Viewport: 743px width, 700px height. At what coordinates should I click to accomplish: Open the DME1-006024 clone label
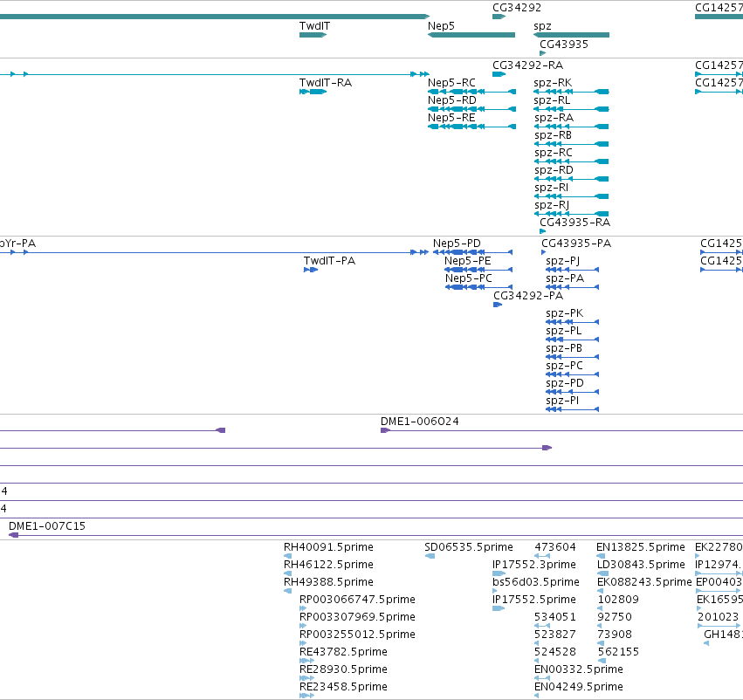[x=420, y=422]
